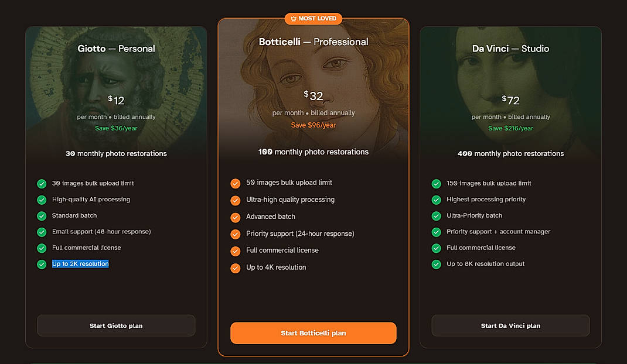Click Botticelli's Full commercial license checkmark
Image resolution: width=627 pixels, height=364 pixels.
click(235, 251)
